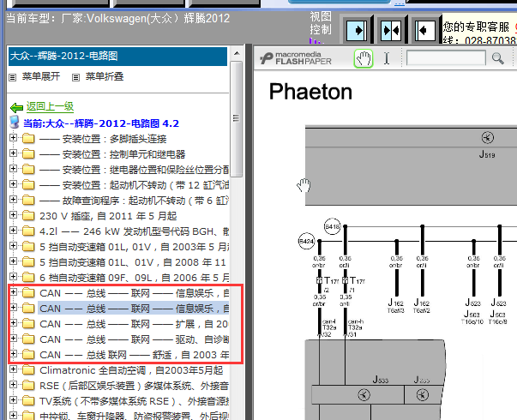Click 返回上一级 link
517x420 pixels.
[x=50, y=106]
